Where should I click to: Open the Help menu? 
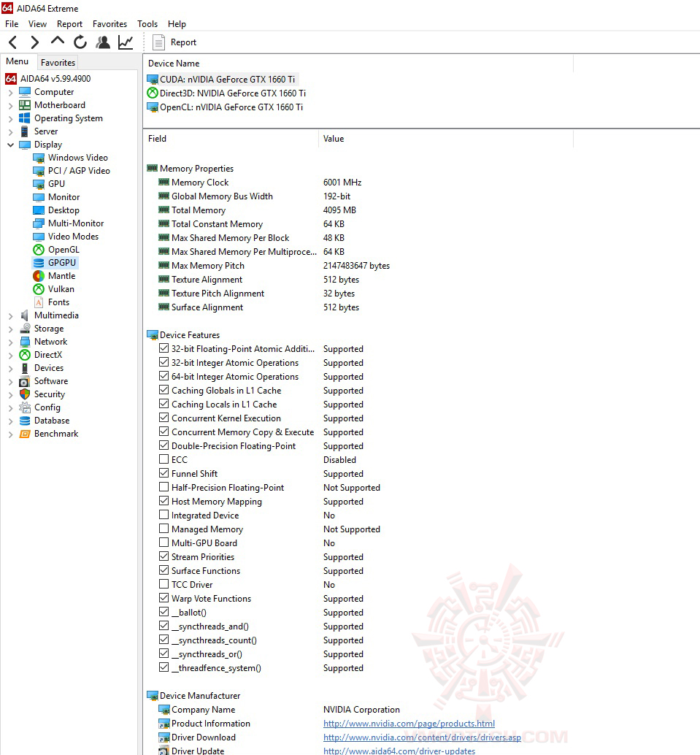(x=177, y=24)
